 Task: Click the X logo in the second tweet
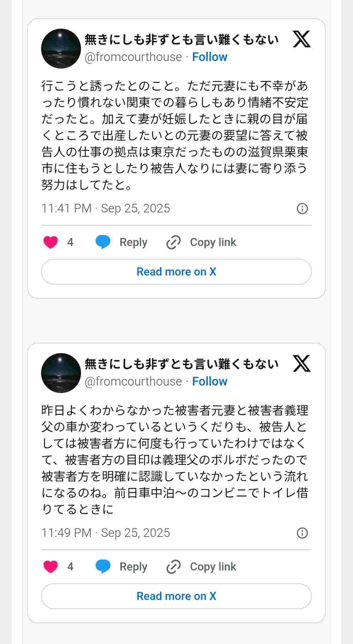[302, 364]
